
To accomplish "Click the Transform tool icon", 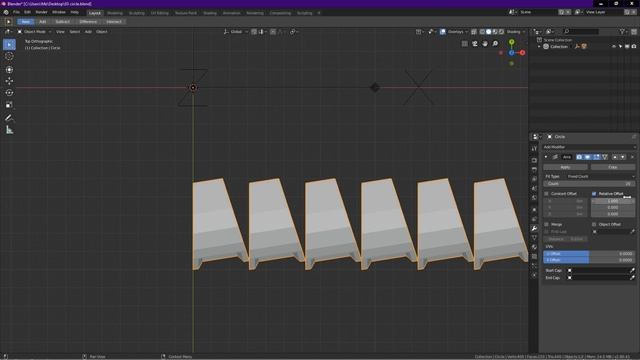I will [9, 70].
